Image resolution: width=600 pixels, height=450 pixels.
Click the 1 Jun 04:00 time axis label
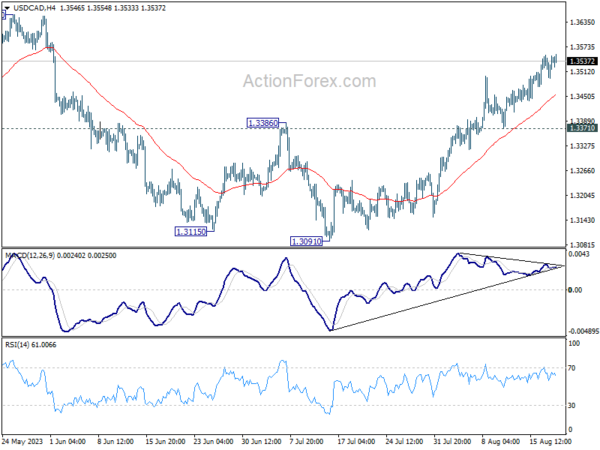[68, 441]
